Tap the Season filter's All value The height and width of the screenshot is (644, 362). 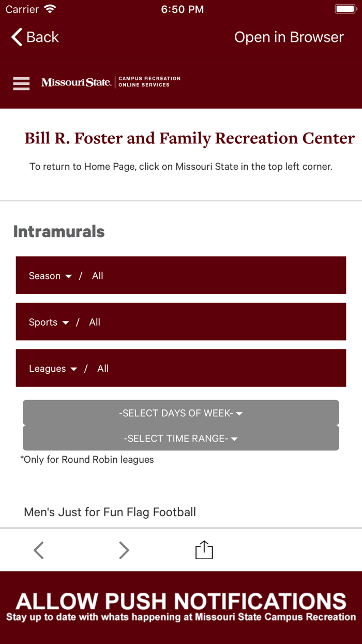click(98, 276)
